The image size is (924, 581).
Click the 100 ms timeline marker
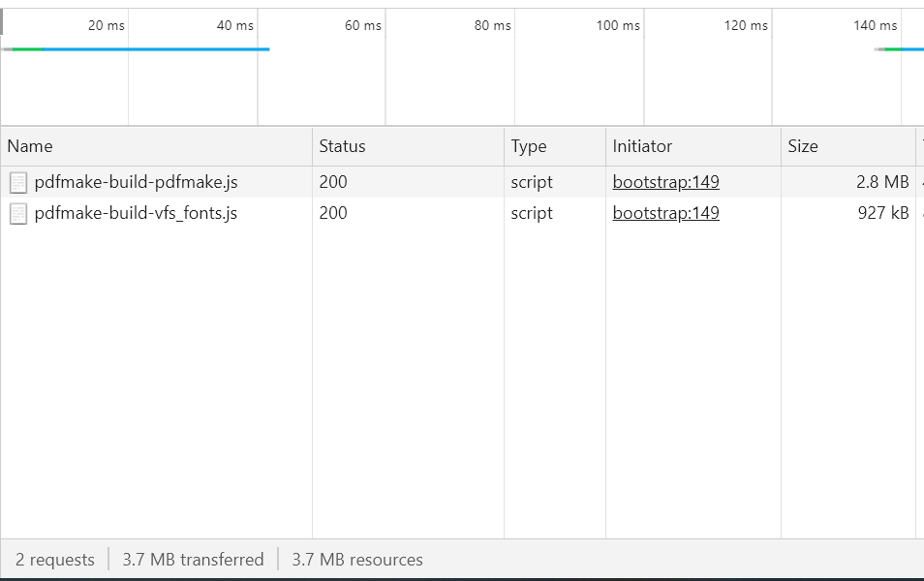coord(618,25)
